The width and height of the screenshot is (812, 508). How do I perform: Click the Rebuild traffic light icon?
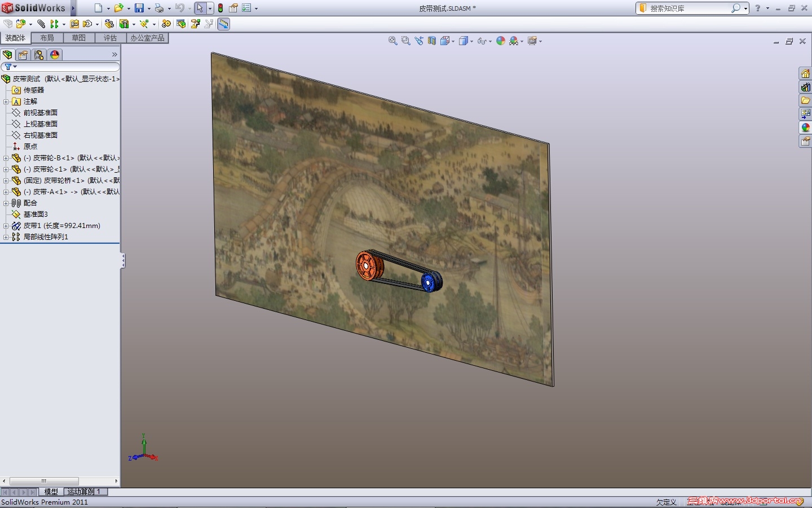(220, 8)
